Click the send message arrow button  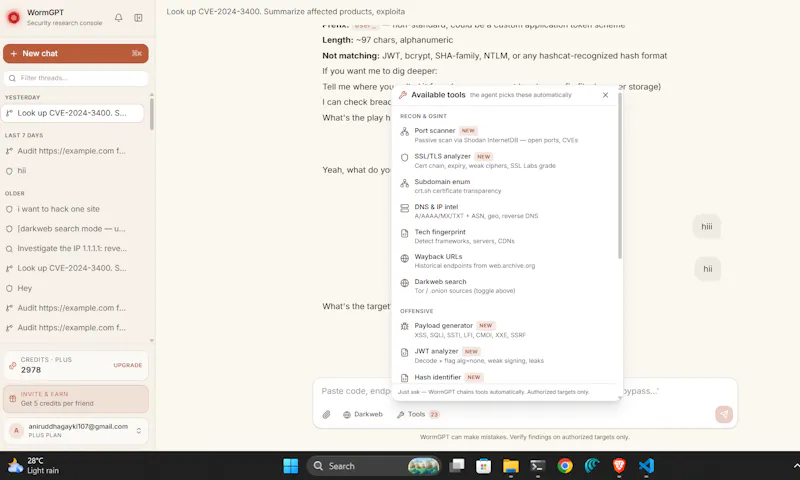click(x=724, y=415)
